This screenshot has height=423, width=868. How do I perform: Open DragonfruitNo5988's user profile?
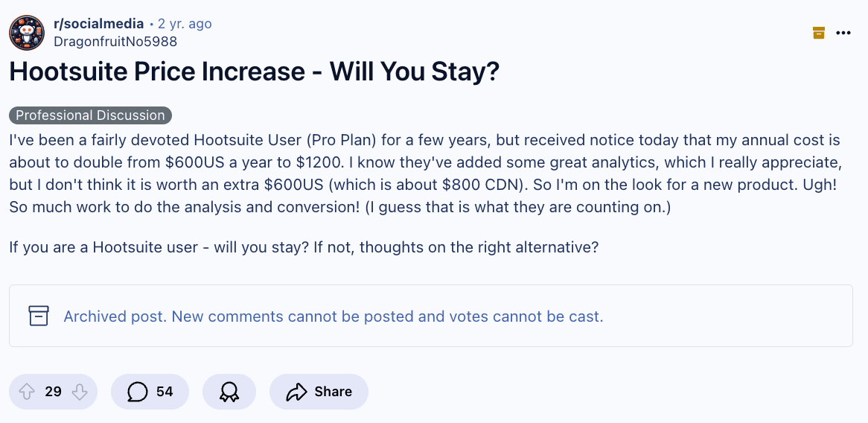[115, 42]
